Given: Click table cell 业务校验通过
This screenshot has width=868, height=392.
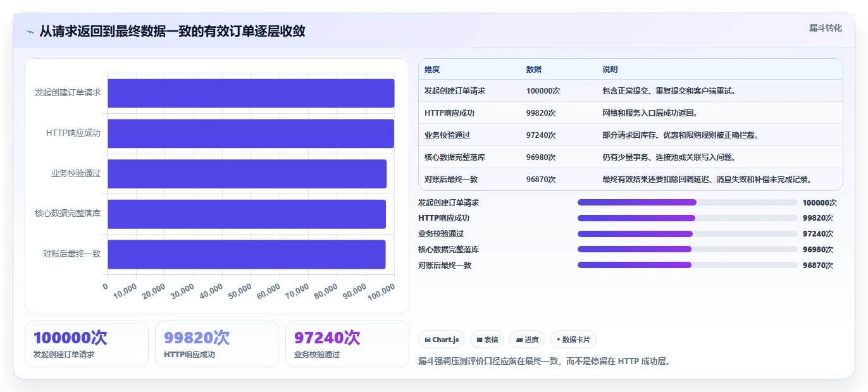Looking at the screenshot, I should click(x=447, y=135).
